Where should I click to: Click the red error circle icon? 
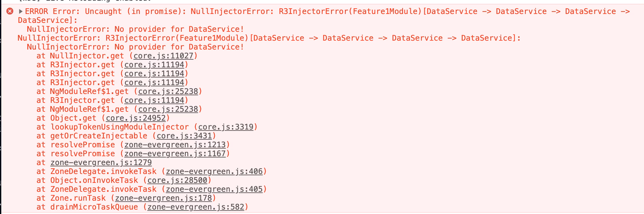[x=10, y=11]
